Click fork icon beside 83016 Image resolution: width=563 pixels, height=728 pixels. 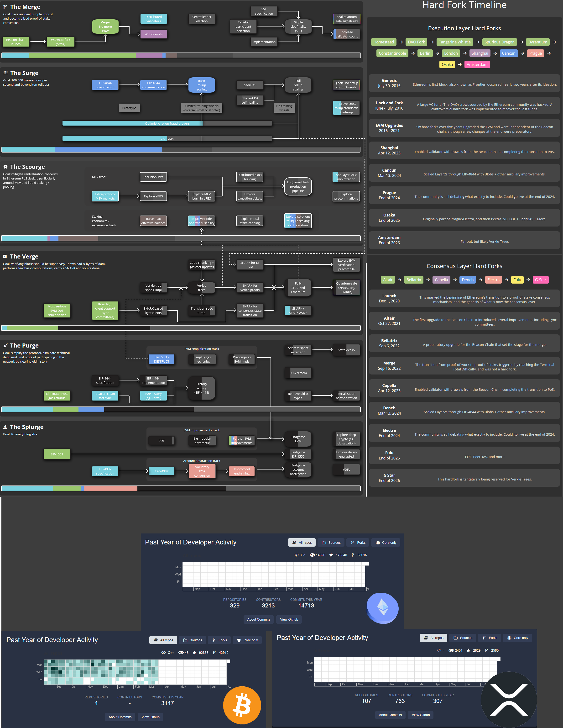(x=353, y=555)
